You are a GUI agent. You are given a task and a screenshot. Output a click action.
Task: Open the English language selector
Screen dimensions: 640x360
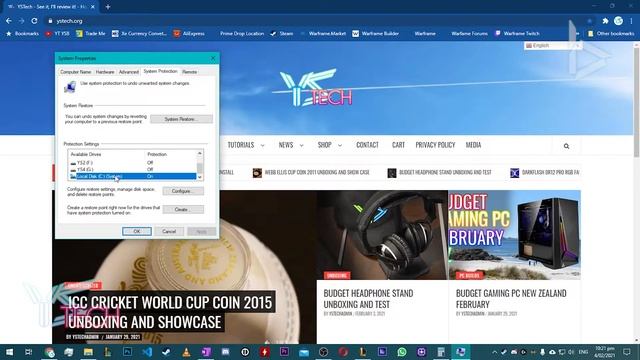[x=553, y=46]
